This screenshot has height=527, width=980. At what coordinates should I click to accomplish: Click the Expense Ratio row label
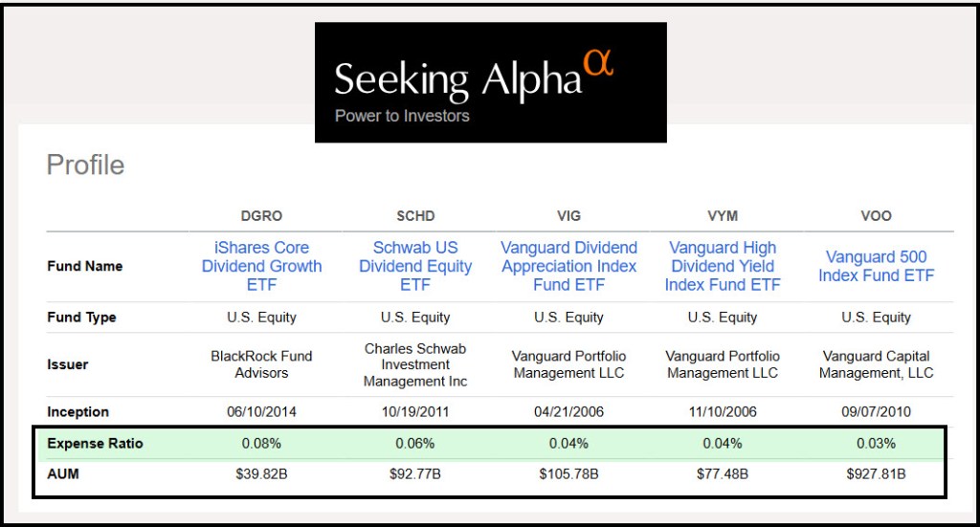tap(95, 444)
